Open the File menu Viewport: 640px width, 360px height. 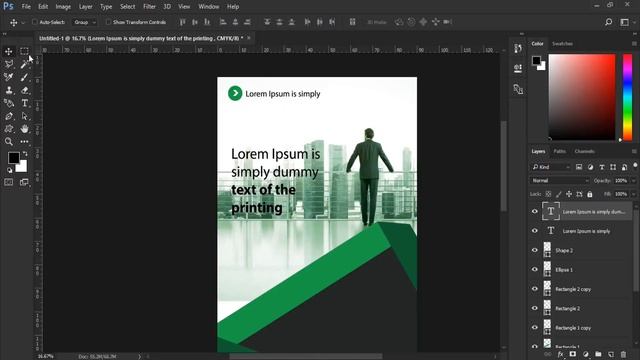[26, 7]
